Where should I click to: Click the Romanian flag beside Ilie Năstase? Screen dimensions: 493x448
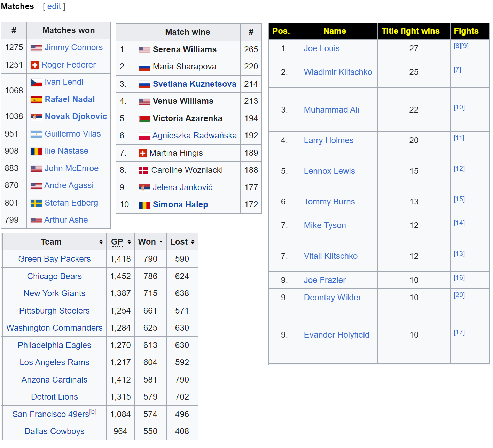[36, 152]
